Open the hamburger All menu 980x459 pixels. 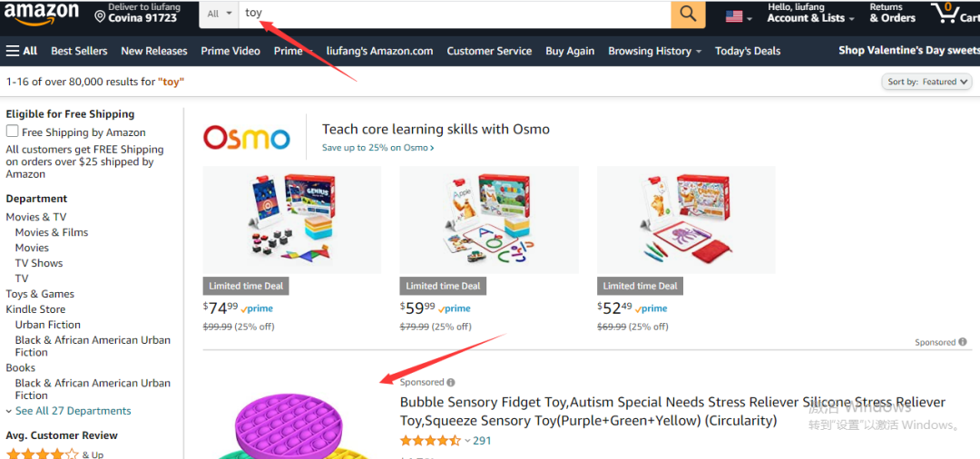coord(22,51)
